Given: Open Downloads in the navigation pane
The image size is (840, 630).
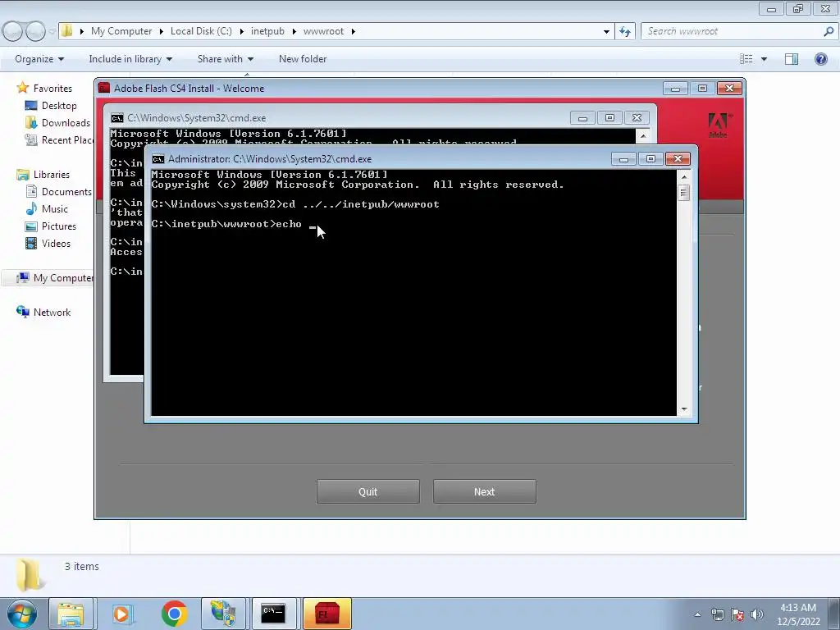Looking at the screenshot, I should click(66, 123).
